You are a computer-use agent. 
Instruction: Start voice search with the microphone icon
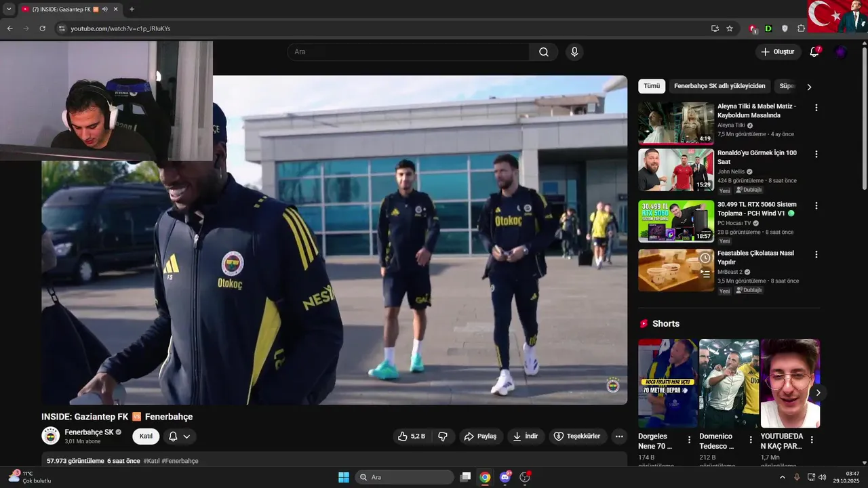pos(574,52)
